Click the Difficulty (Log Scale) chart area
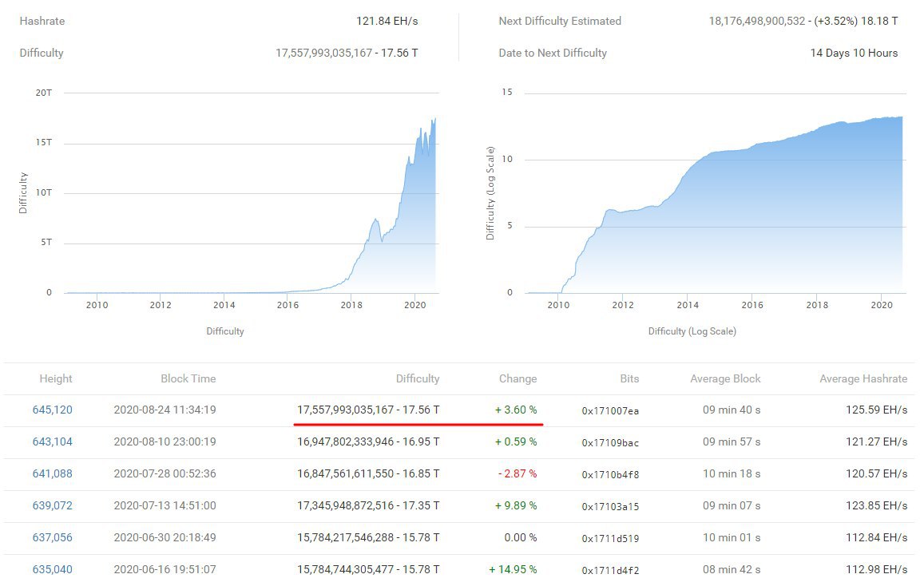 (x=716, y=193)
